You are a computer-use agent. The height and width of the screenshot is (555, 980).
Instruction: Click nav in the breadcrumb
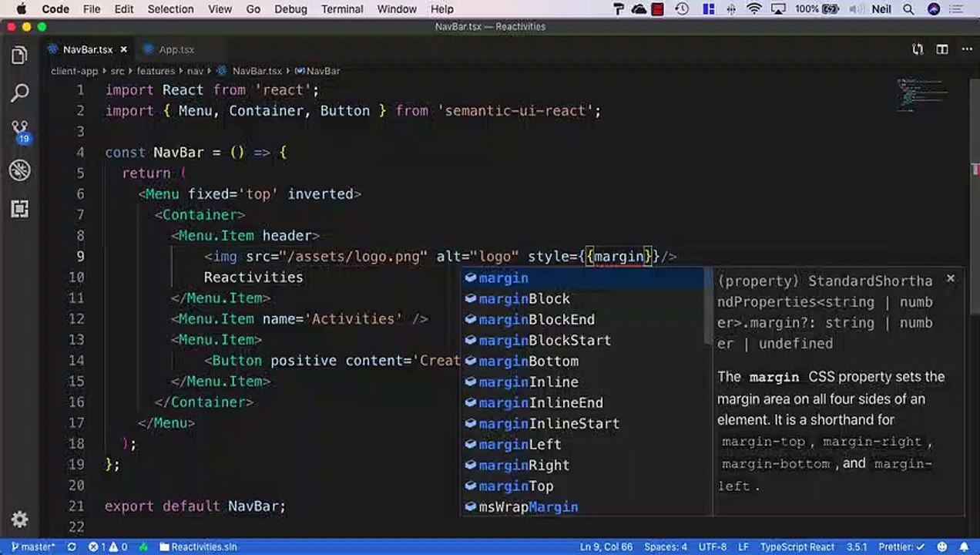(195, 71)
